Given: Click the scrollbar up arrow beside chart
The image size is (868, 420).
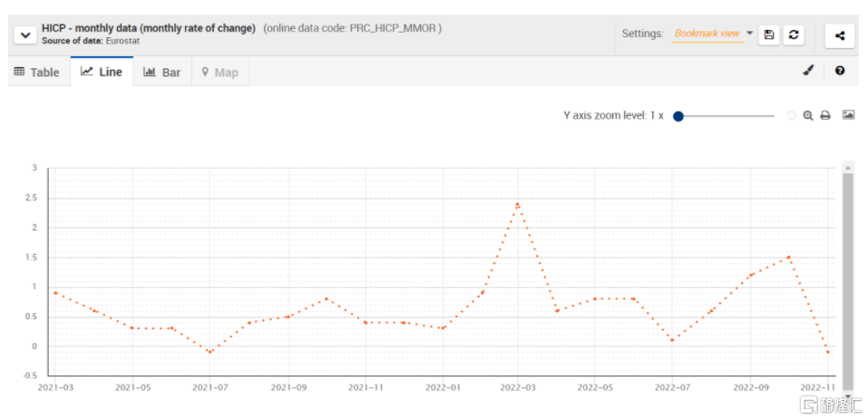Looking at the screenshot, I should pyautogui.click(x=847, y=168).
